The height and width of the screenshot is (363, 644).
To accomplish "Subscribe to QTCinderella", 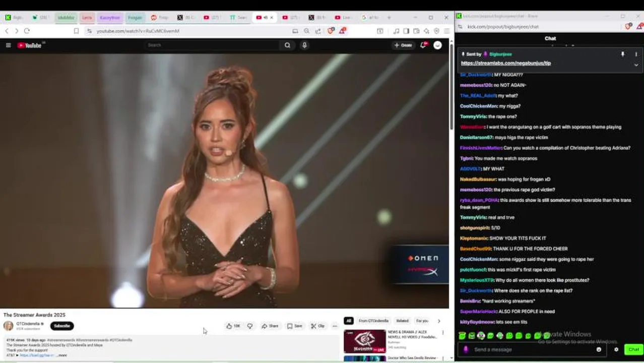I will (62, 326).
